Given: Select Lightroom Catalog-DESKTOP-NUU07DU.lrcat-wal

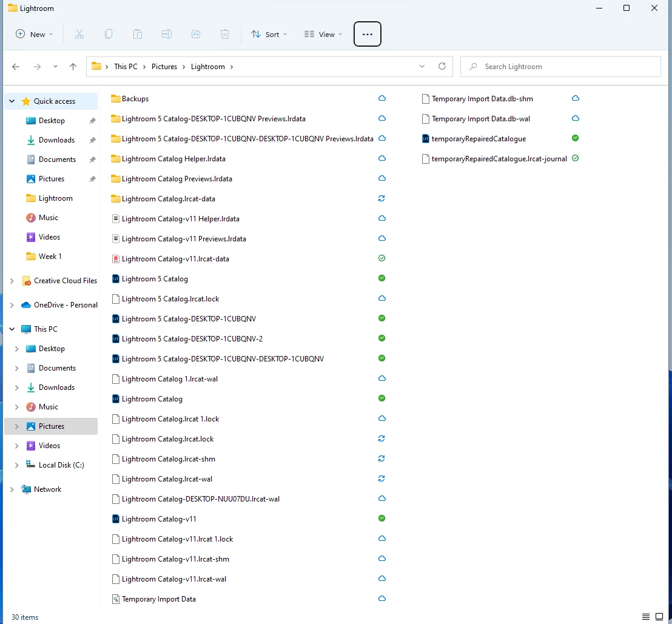Looking at the screenshot, I should [200, 499].
